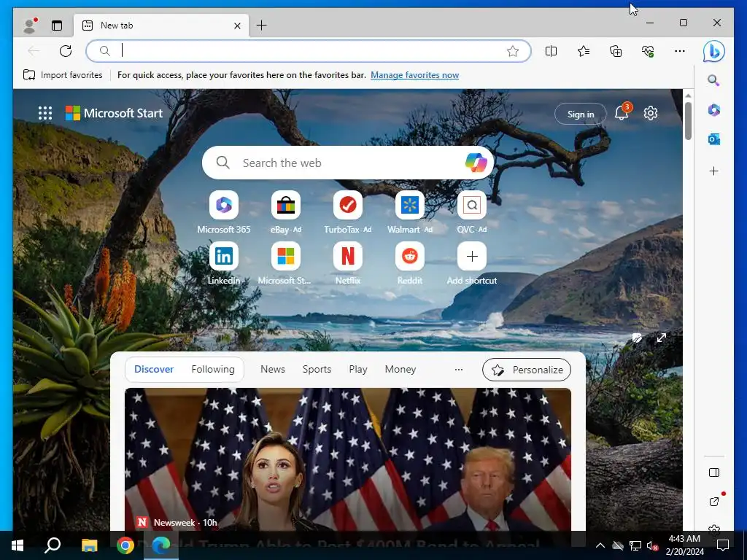Open the page settings gear icon
Screen dimensions: 747x560
[x=650, y=113]
